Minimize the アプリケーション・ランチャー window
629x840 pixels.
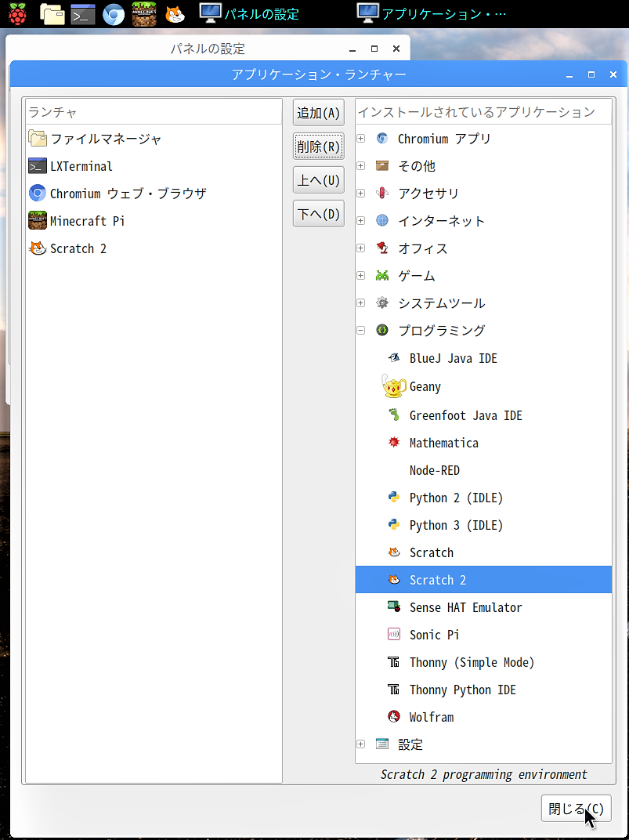[x=569, y=75]
